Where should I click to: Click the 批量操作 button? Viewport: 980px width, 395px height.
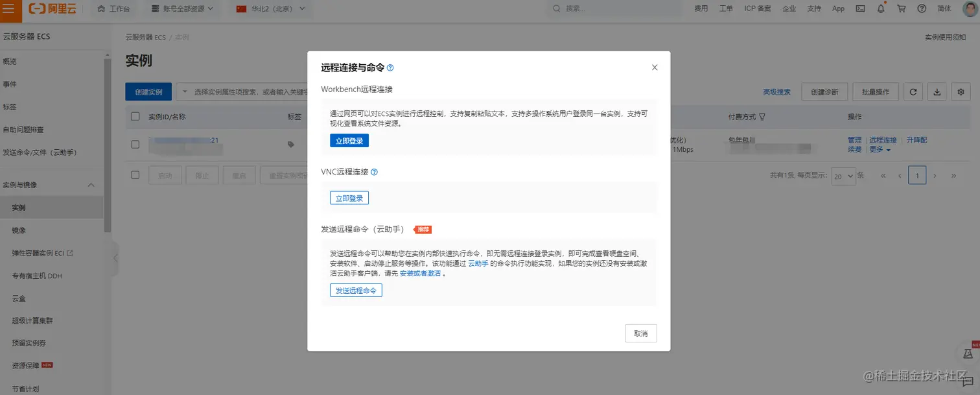876,92
